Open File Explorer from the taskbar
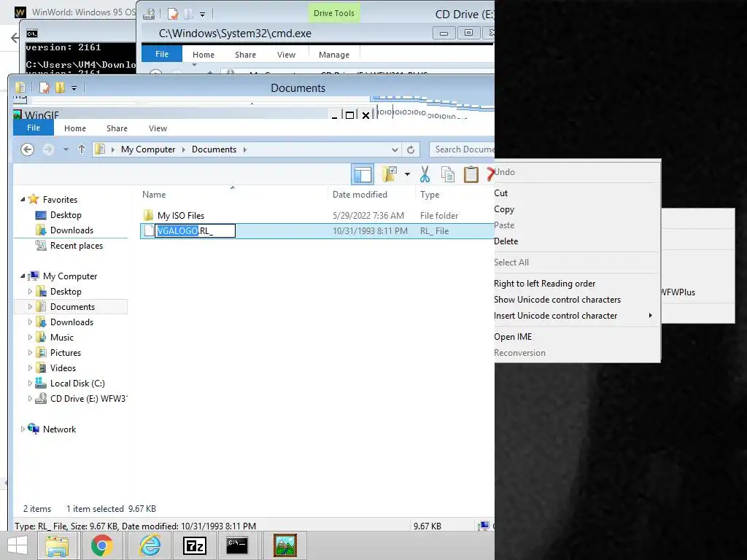Viewport: 747px width, 560px height. 57,545
